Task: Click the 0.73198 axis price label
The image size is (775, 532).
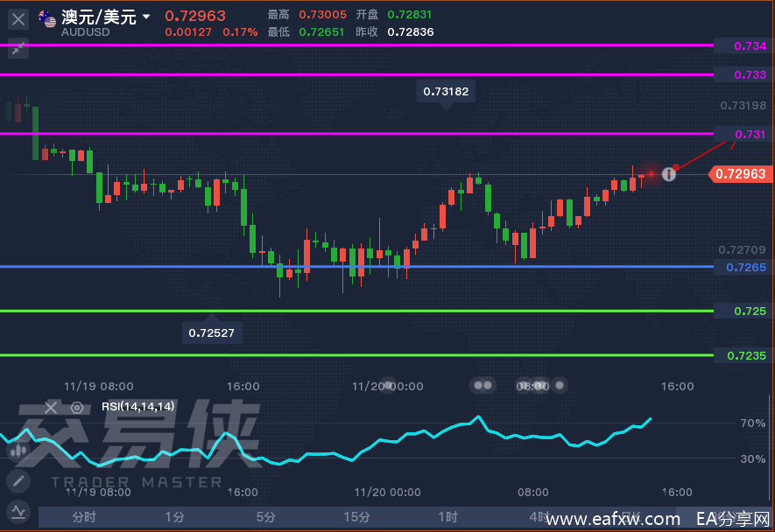Action: (x=743, y=106)
